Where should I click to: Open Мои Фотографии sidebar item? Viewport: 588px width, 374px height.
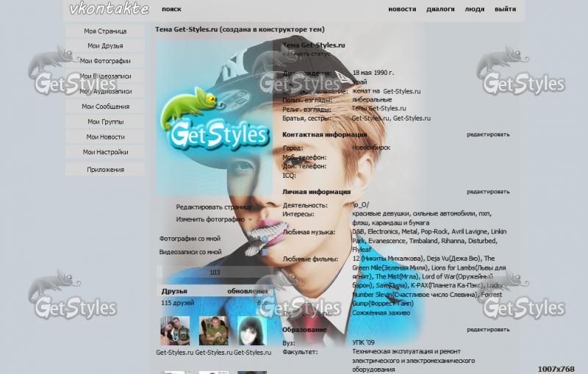pyautogui.click(x=105, y=61)
